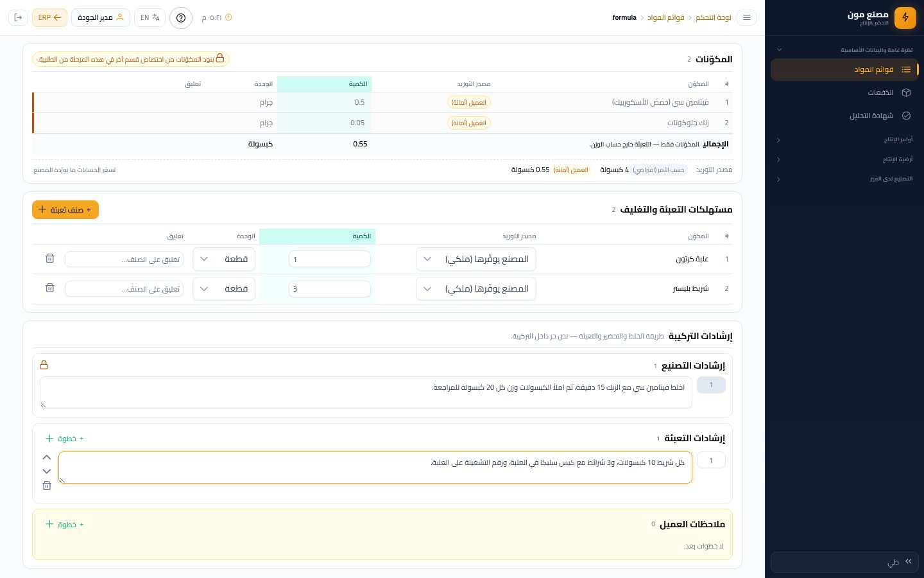Click the check badge icon by شهادة التحليل
924x578 pixels.
pyautogui.click(x=906, y=116)
